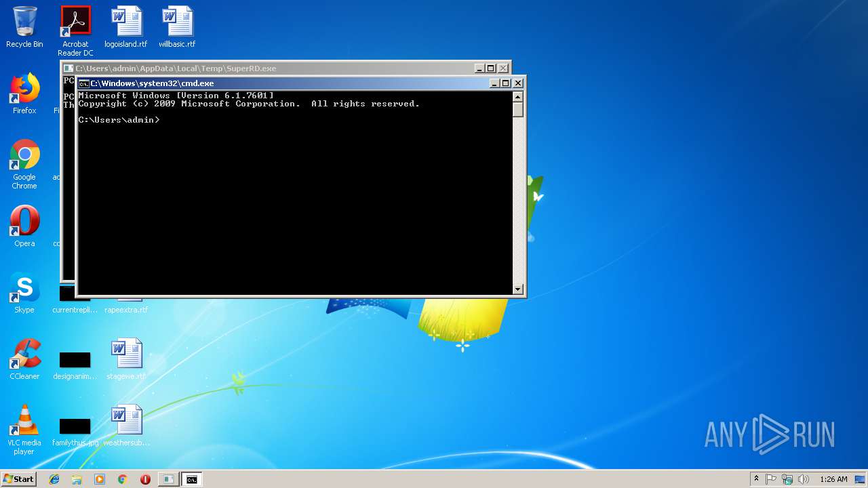Open Windows Explorer from taskbar
This screenshot has width=868, height=488.
[x=77, y=479]
